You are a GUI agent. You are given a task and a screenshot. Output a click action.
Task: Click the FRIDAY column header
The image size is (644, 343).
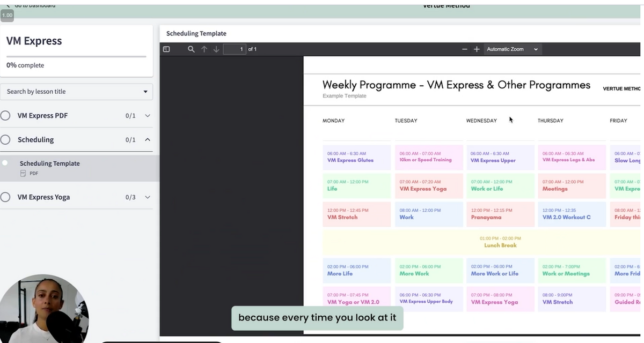[618, 121]
